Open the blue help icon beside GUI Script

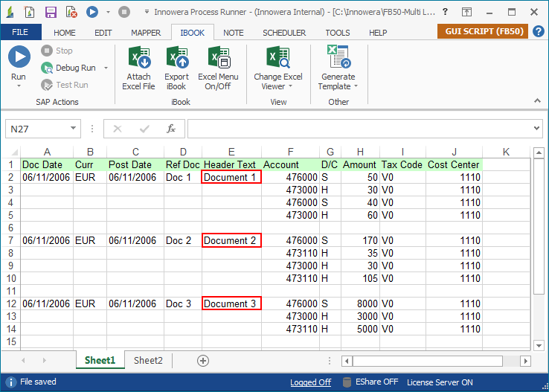pos(538,32)
